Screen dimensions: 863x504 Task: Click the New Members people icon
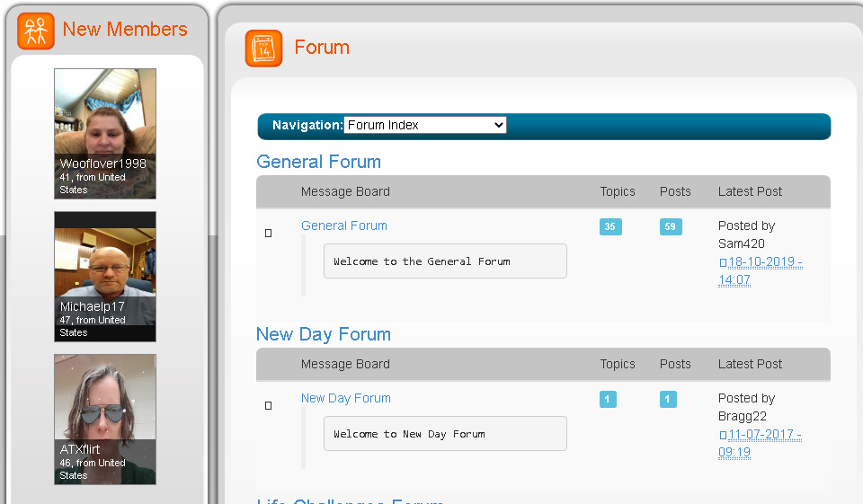tap(36, 31)
